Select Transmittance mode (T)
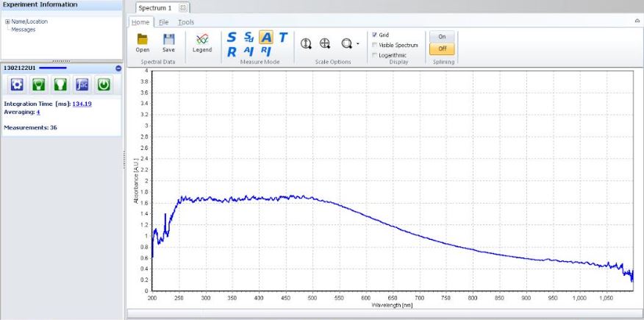Image resolution: width=644 pixels, height=320 pixels. click(x=283, y=37)
